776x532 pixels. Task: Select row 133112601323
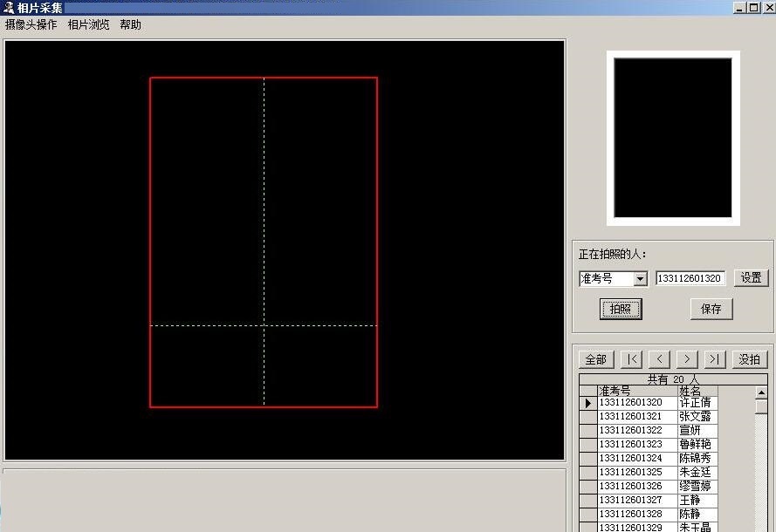[649, 445]
